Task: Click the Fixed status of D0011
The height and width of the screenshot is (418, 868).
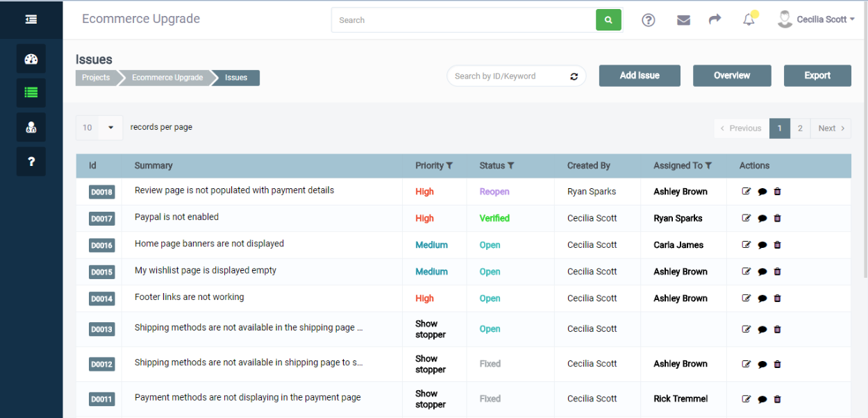Action: click(490, 399)
